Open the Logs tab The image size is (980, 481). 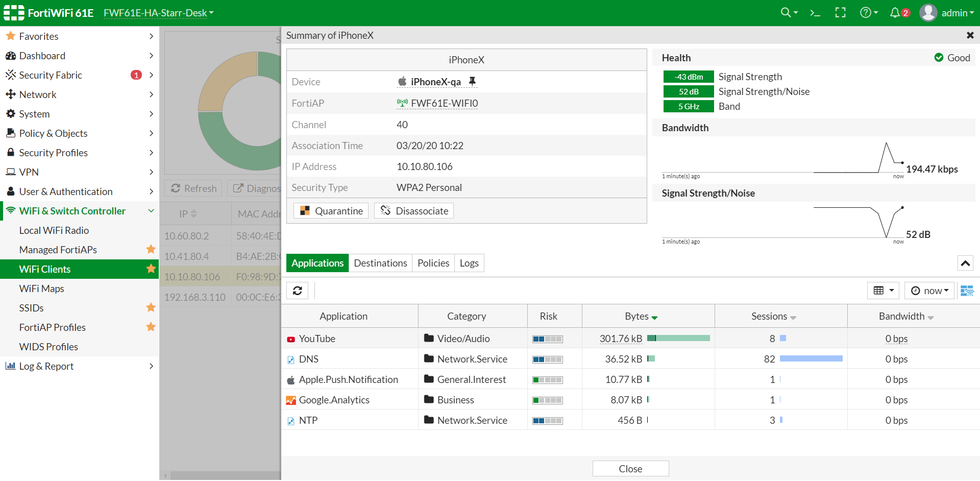[469, 263]
